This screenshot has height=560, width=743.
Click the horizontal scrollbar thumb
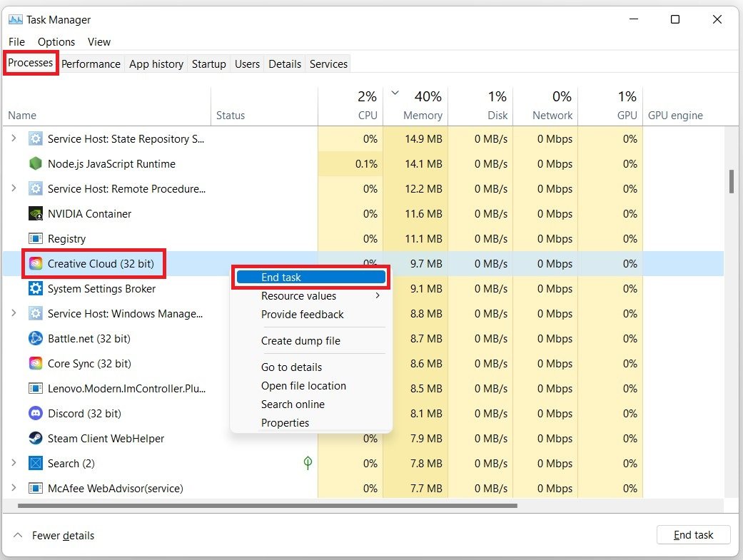[267, 506]
